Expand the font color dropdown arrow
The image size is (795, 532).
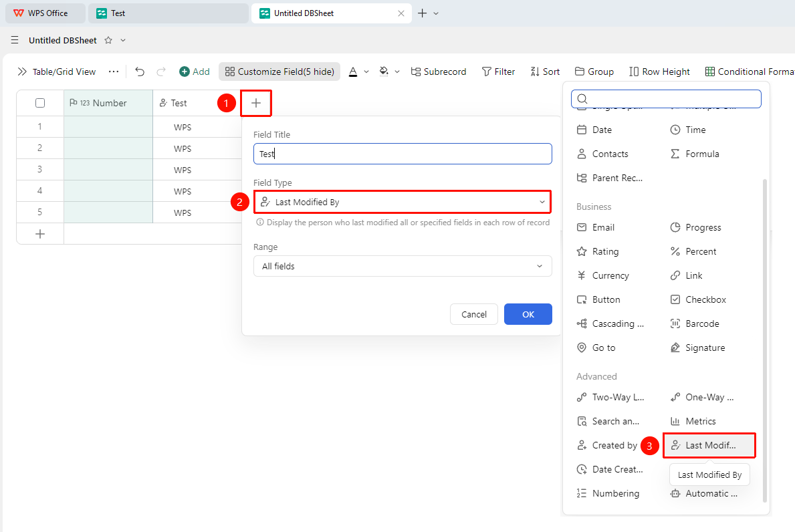point(366,72)
